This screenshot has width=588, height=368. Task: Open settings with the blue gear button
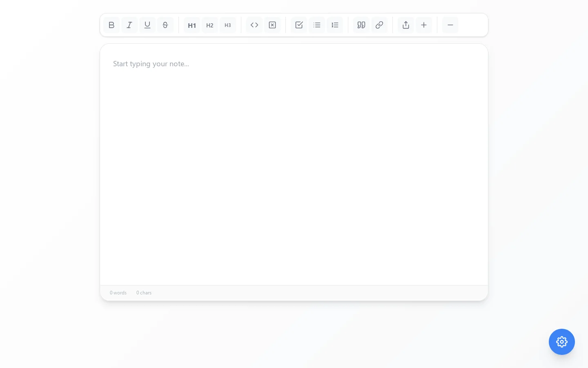[562, 342]
